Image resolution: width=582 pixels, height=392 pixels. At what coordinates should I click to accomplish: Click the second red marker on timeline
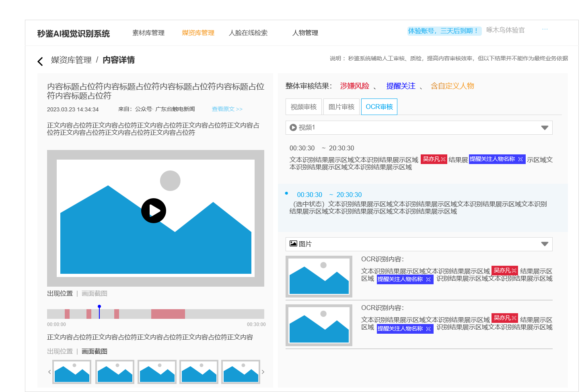(89, 314)
